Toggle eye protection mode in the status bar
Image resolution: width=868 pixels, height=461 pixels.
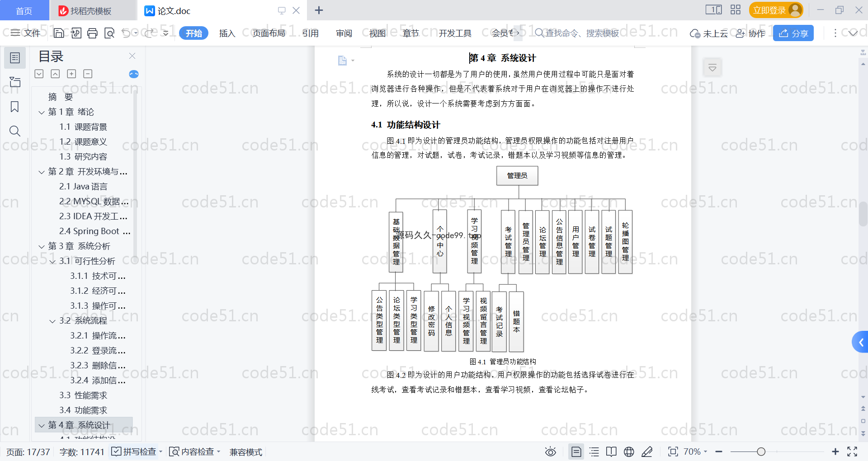click(550, 452)
